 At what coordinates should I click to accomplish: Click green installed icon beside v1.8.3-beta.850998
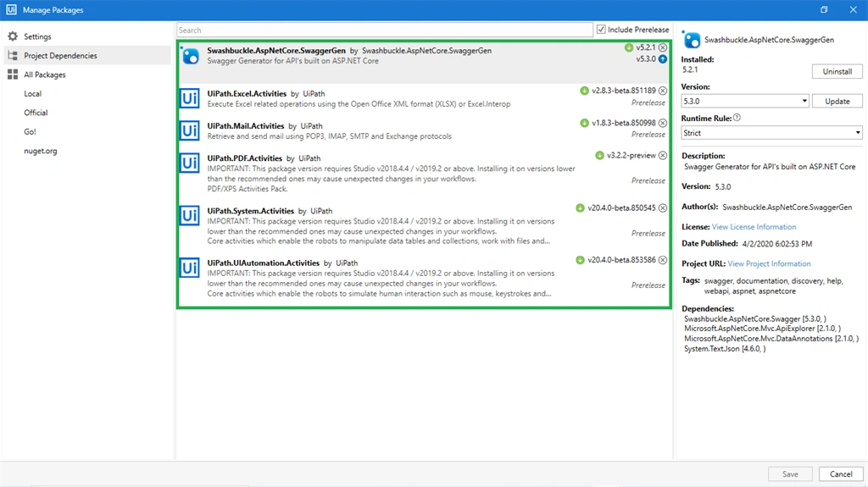pos(584,123)
